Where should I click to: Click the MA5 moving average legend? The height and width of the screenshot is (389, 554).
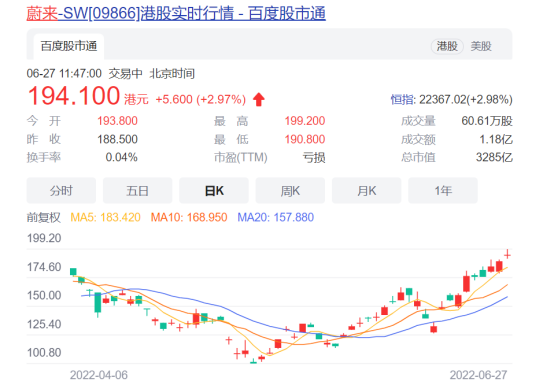point(105,217)
